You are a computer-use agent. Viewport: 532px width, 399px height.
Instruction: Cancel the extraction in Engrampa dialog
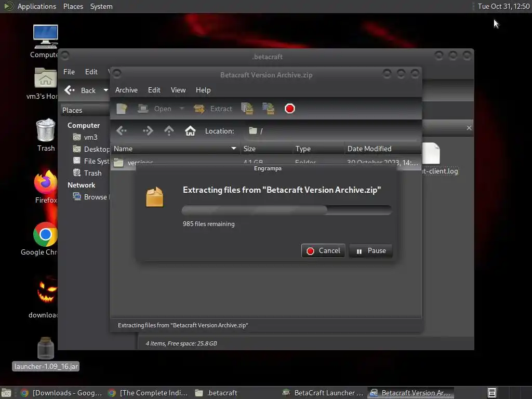(323, 251)
